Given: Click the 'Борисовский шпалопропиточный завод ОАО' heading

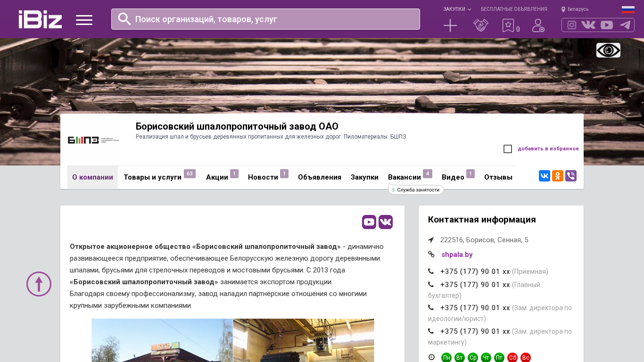Looking at the screenshot, I should [237, 126].
